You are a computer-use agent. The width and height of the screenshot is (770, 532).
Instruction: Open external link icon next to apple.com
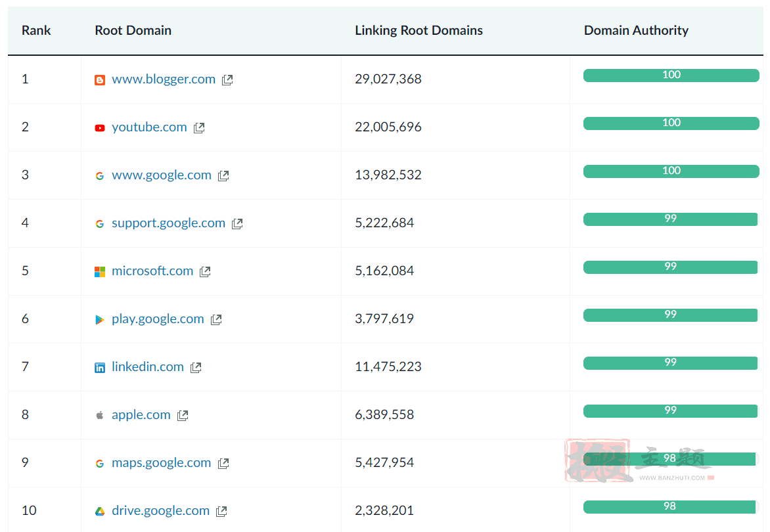tap(183, 416)
